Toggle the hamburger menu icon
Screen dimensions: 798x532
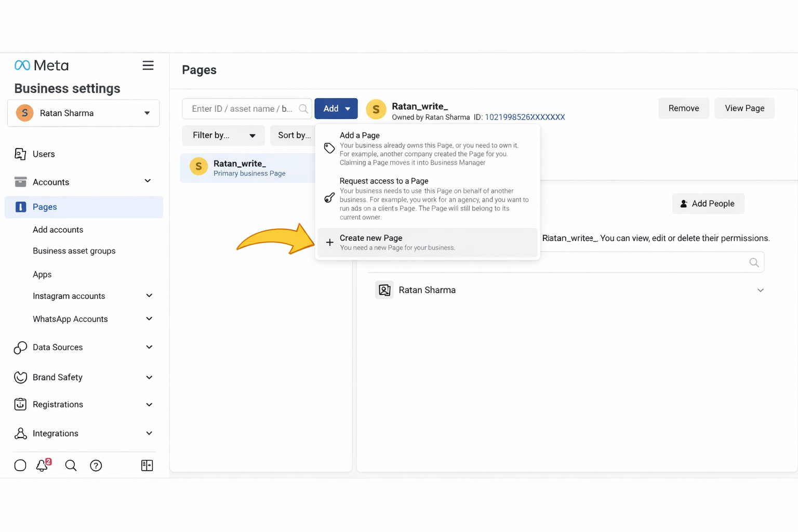click(148, 65)
